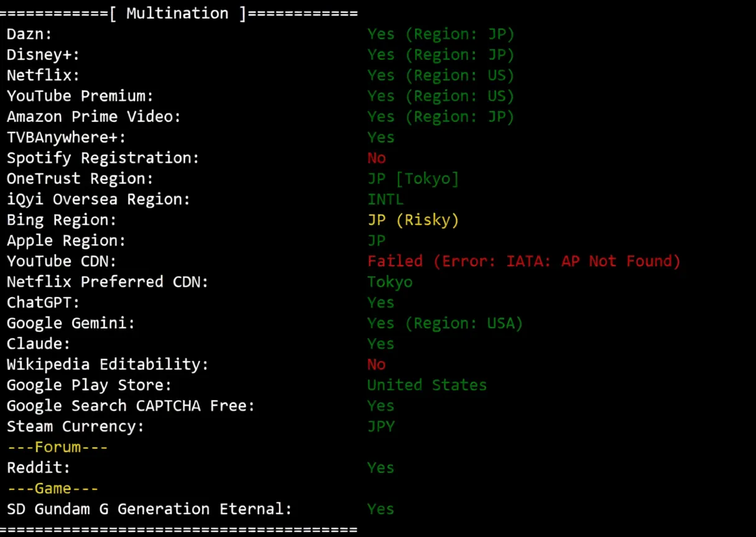Click the YouTube CDN failed error message

tap(523, 261)
